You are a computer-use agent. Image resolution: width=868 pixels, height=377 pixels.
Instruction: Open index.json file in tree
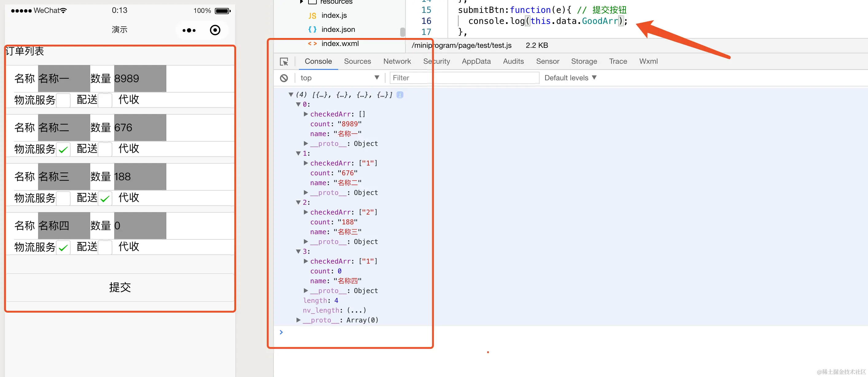pos(338,30)
